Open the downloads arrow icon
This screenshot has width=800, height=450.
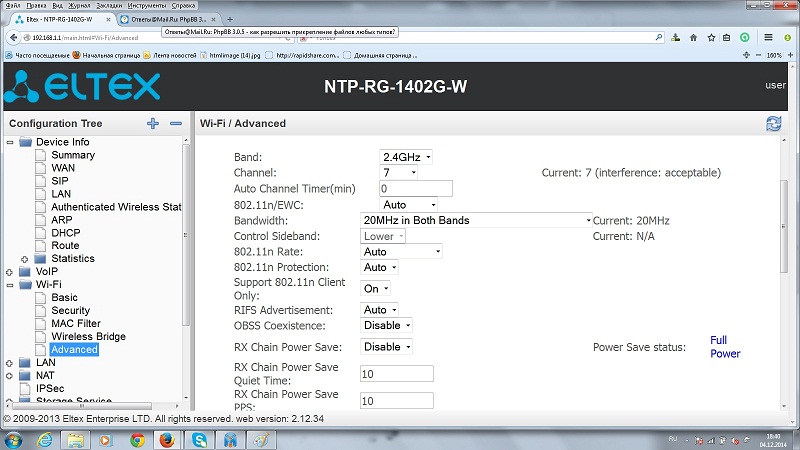pyautogui.click(x=676, y=37)
